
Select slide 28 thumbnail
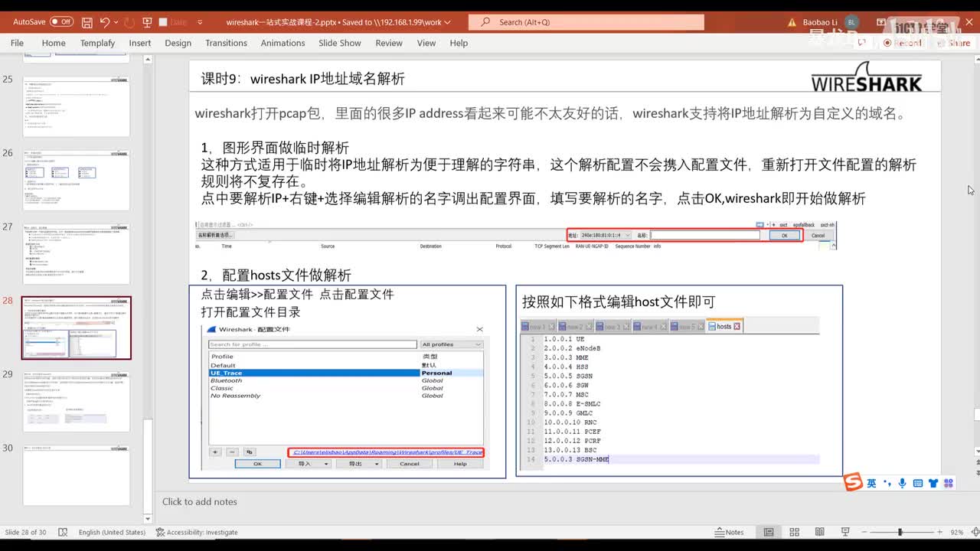point(77,328)
